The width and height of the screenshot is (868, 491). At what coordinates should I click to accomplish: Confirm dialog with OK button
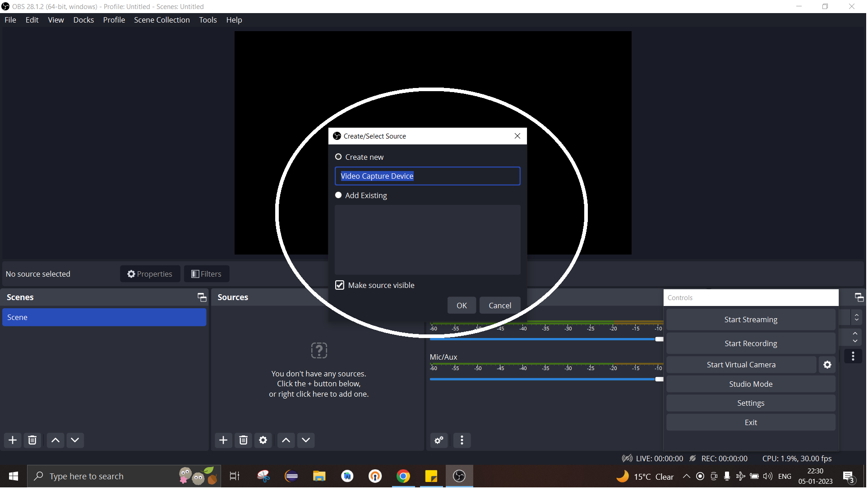click(x=462, y=306)
